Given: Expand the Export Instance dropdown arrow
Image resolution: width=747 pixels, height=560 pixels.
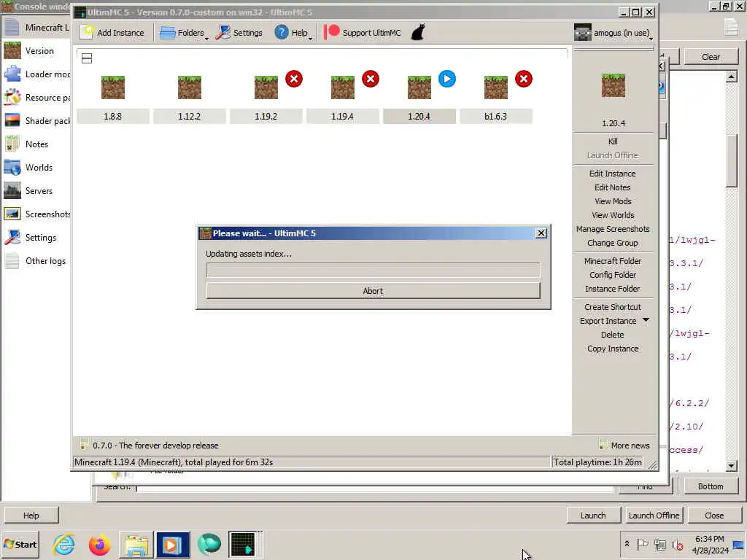Looking at the screenshot, I should tap(646, 321).
